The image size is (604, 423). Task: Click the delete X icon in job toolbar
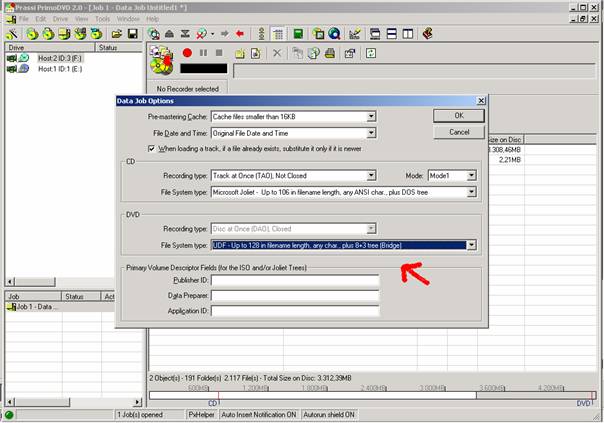point(277,53)
